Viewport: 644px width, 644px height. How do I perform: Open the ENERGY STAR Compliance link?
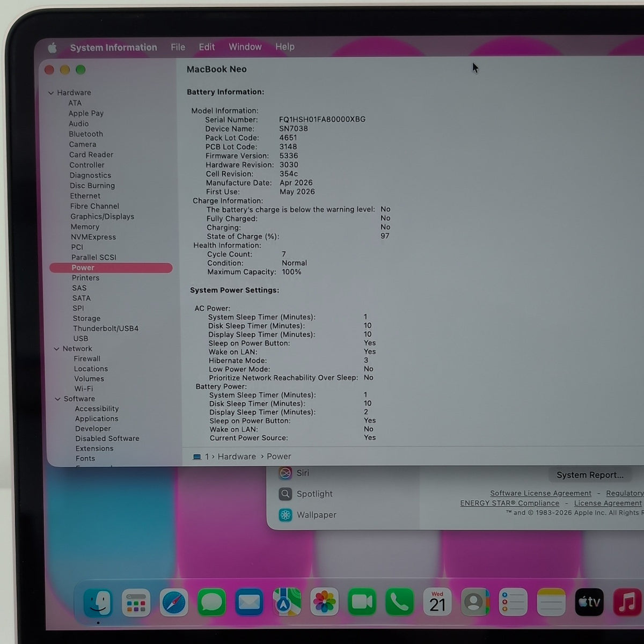[x=510, y=503]
